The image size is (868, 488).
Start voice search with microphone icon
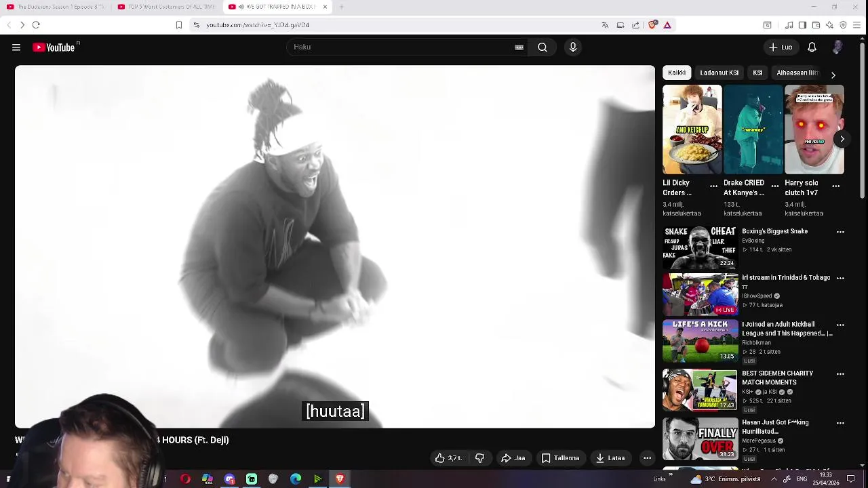tap(573, 47)
